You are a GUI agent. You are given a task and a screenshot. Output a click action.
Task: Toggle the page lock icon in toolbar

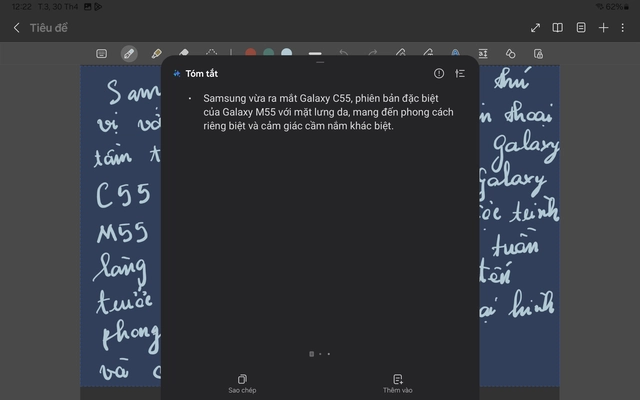click(x=538, y=53)
